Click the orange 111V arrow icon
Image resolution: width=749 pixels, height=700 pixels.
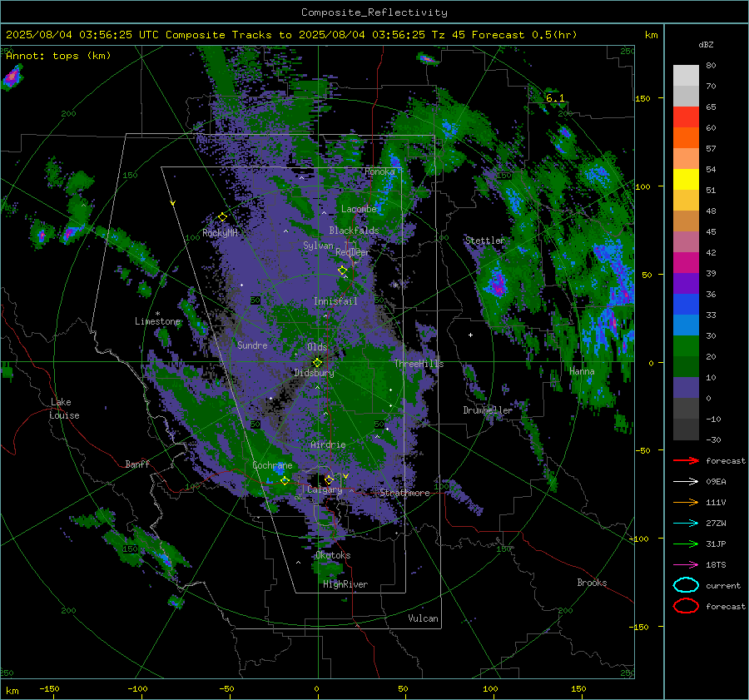(686, 502)
